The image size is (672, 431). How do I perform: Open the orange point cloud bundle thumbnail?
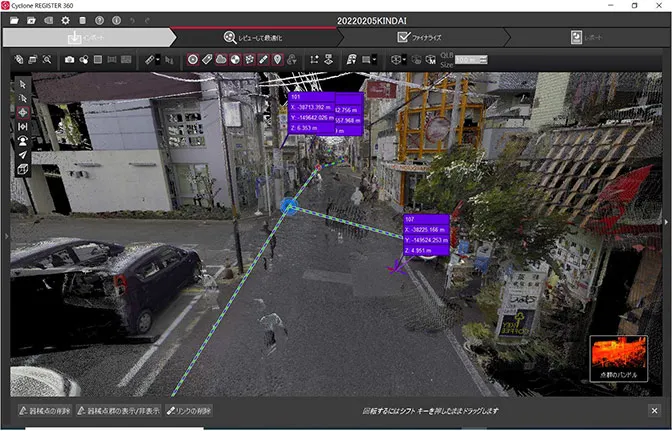(619, 359)
